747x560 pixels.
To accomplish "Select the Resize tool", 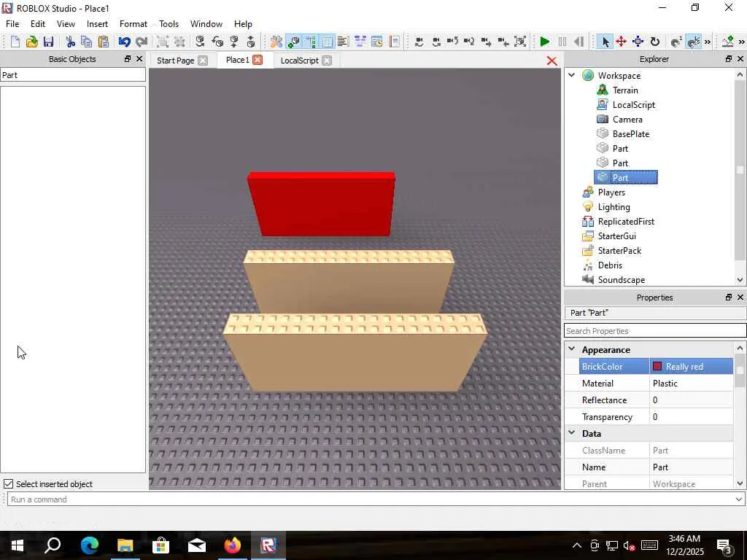I will coord(638,42).
